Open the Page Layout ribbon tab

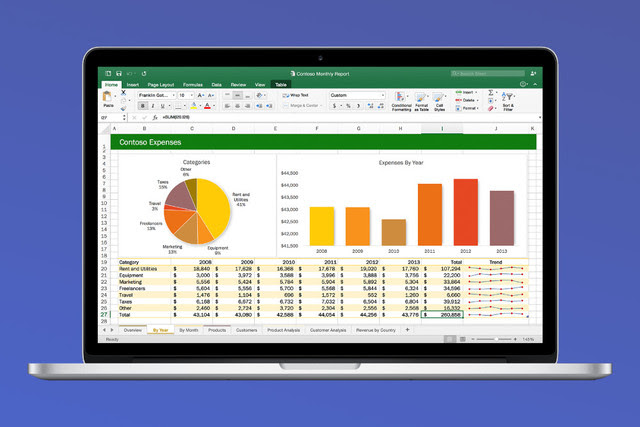click(x=161, y=85)
